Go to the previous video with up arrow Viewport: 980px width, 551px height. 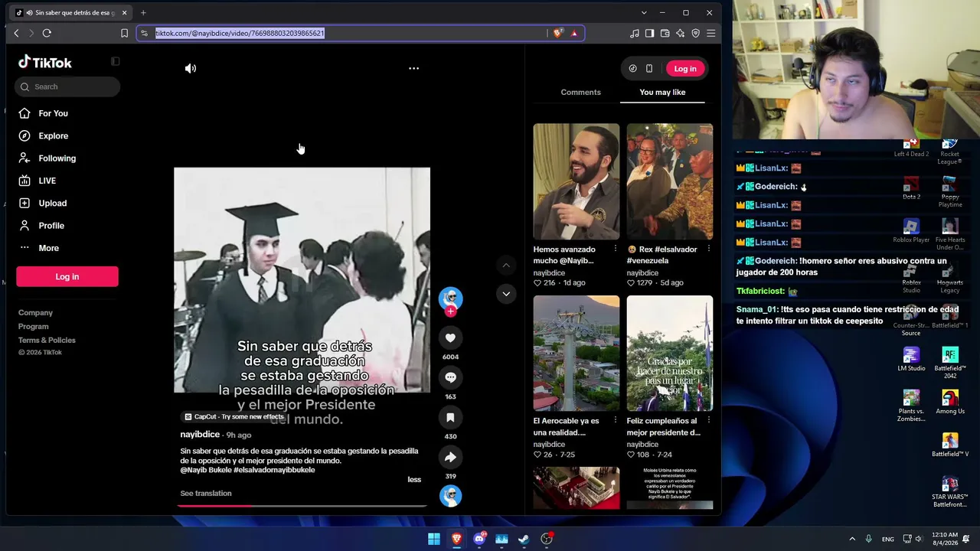click(x=506, y=266)
